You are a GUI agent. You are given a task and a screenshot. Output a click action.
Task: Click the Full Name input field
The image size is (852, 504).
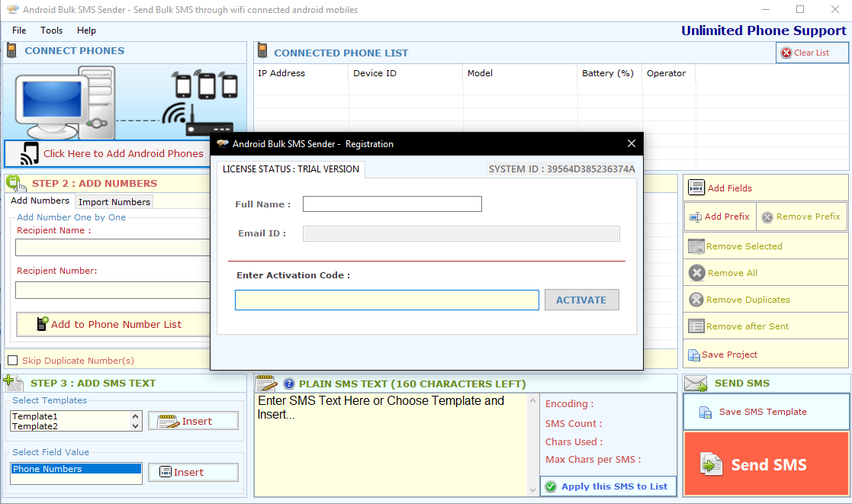392,204
